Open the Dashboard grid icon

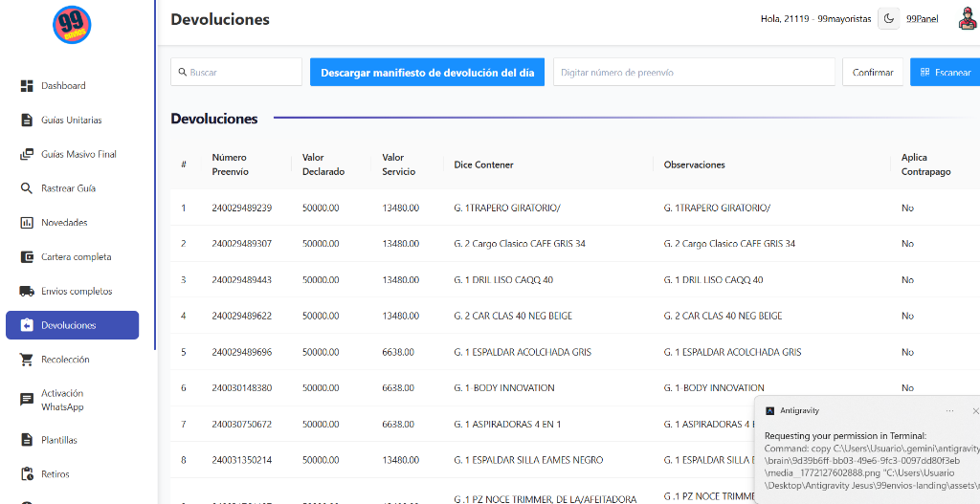click(x=27, y=86)
